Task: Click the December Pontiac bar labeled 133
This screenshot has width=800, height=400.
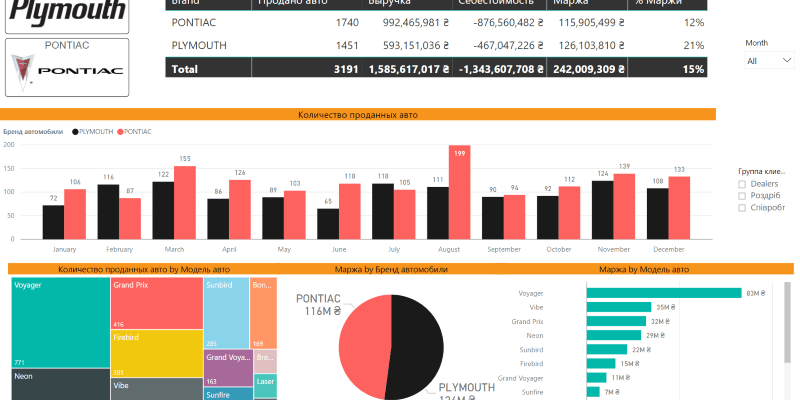Action: pos(679,208)
